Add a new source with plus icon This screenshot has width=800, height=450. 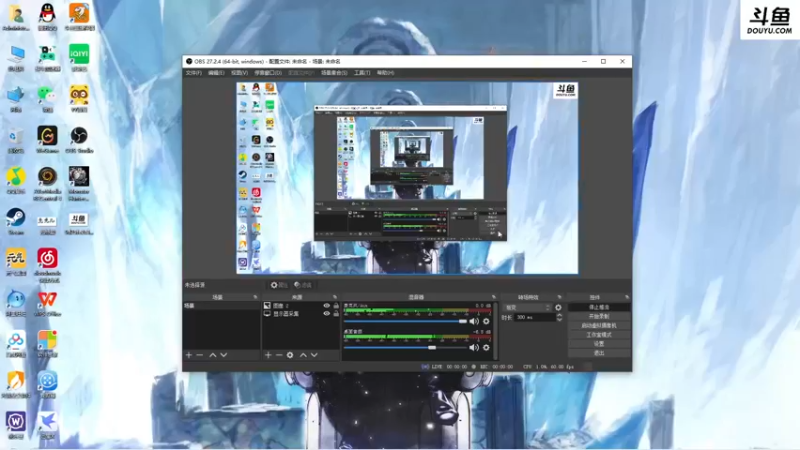pos(268,355)
